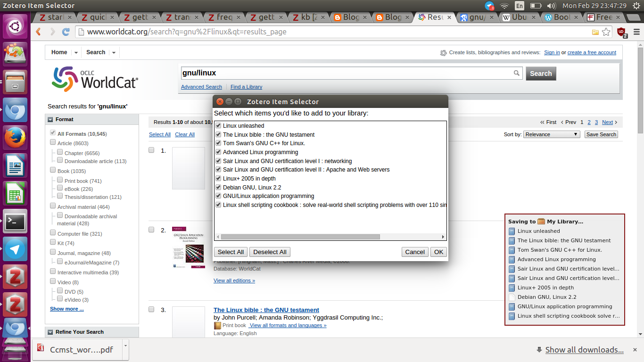Click Zotero folder save icon in address bar
Viewport: 644px width, 362px height.
pos(595,32)
